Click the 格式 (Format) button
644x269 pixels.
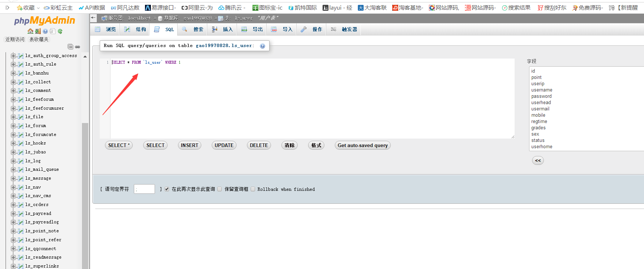pos(316,145)
